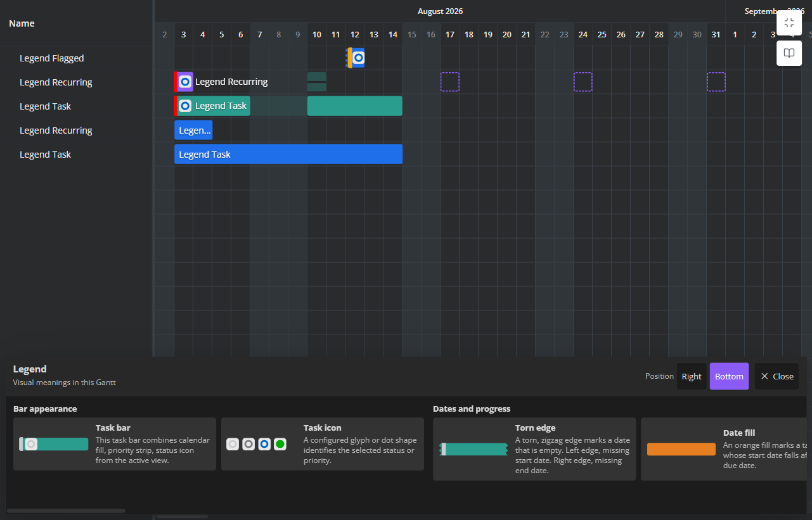Click the purple Legend Recurring status icon
The image size is (812, 520).
[x=185, y=82]
